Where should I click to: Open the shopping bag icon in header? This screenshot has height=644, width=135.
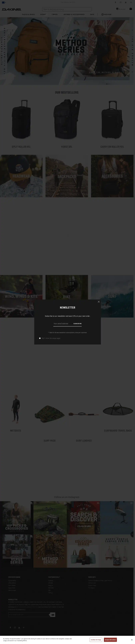pos(130,9)
